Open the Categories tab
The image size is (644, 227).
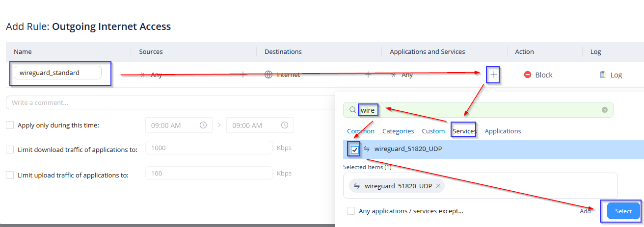point(398,131)
